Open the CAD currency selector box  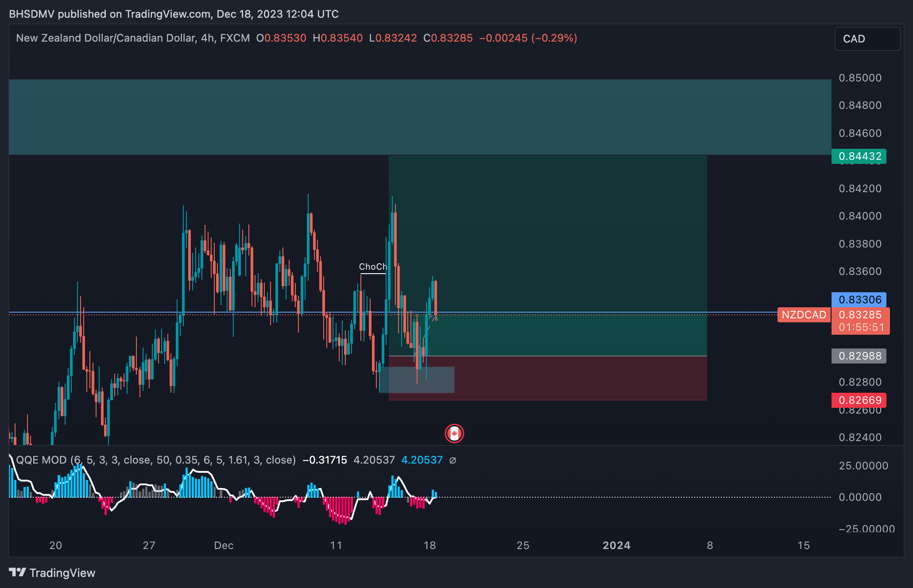[x=867, y=39]
